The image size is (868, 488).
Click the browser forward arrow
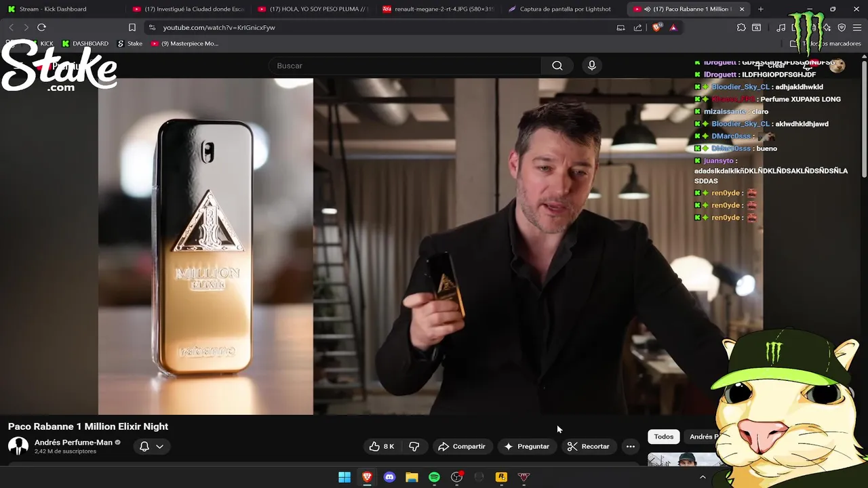tap(26, 27)
